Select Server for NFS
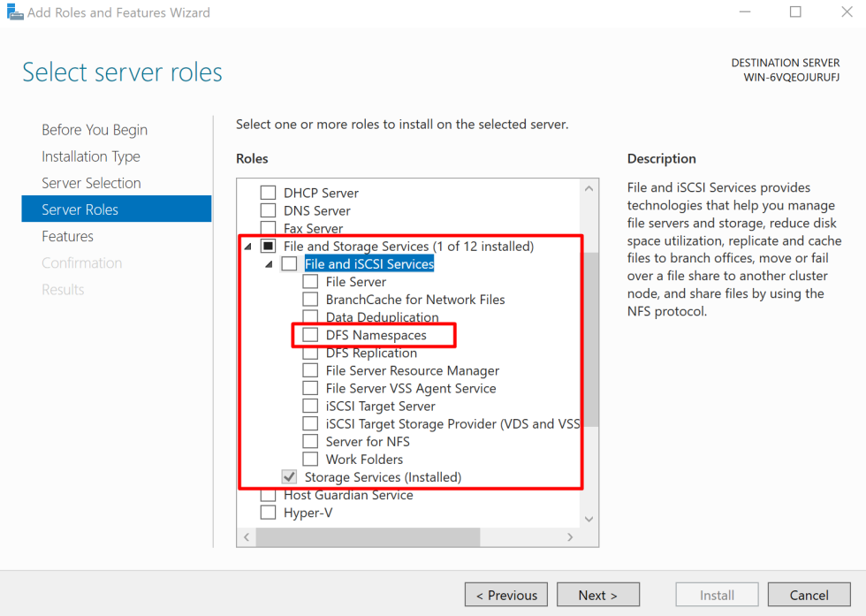866x616 pixels. click(x=310, y=441)
